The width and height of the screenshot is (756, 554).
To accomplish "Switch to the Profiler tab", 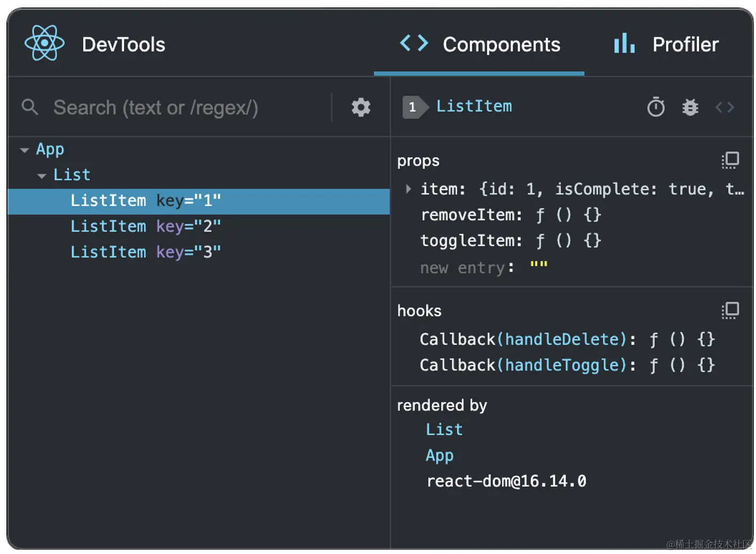I will pyautogui.click(x=666, y=44).
